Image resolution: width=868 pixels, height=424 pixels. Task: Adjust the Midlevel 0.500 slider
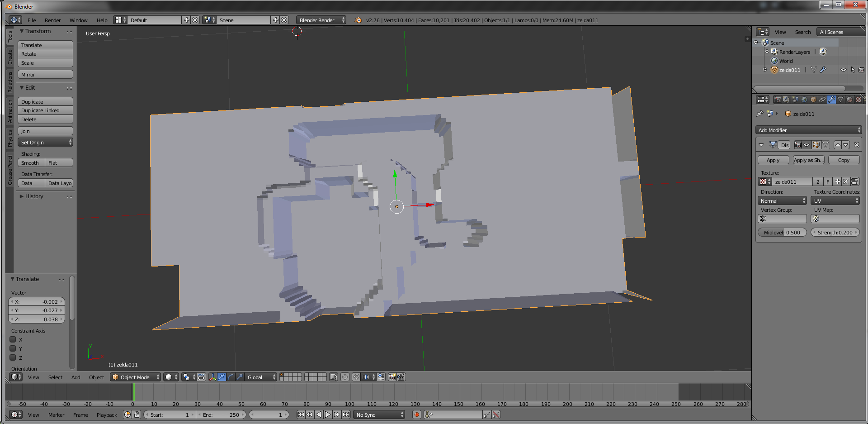pos(782,232)
